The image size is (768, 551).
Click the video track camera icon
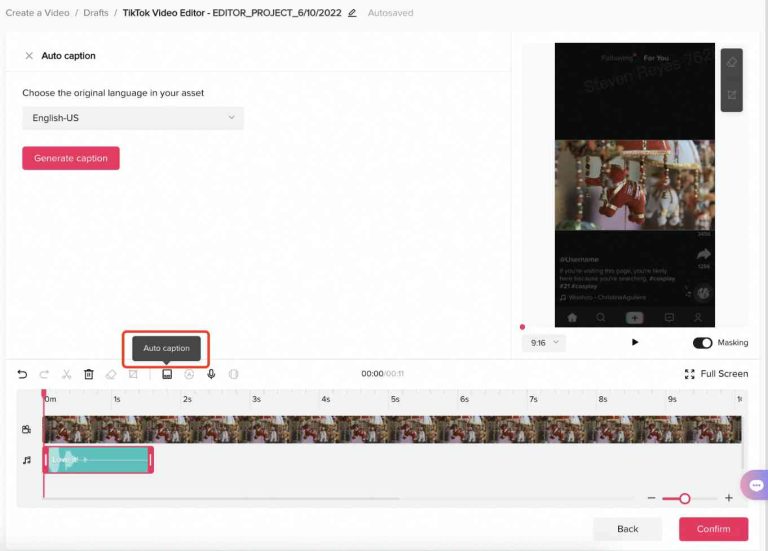click(26, 430)
